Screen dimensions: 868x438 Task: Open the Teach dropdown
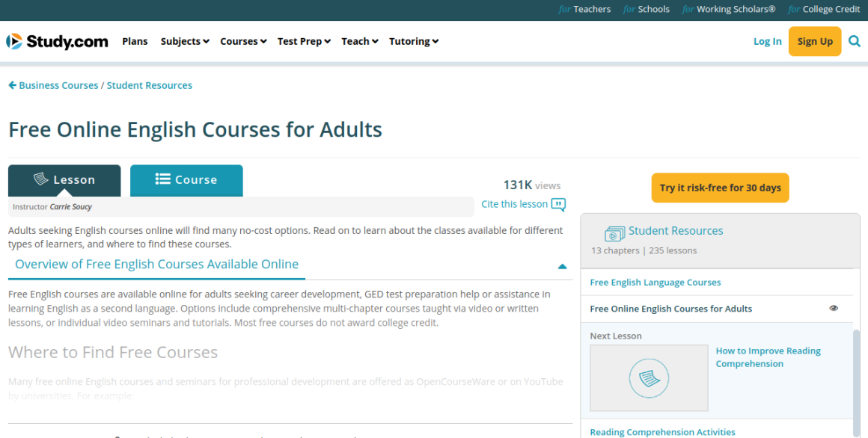359,41
